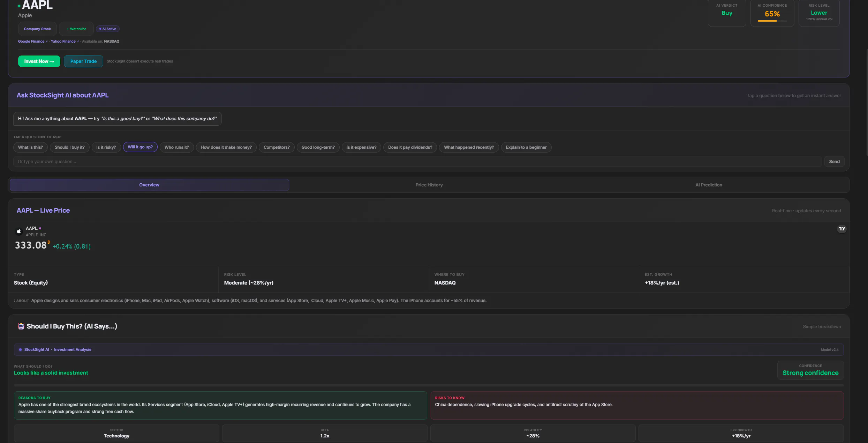Viewport: 868px width, 443px height.
Task: Click 'Real-time · updates every second' text
Action: click(x=806, y=211)
